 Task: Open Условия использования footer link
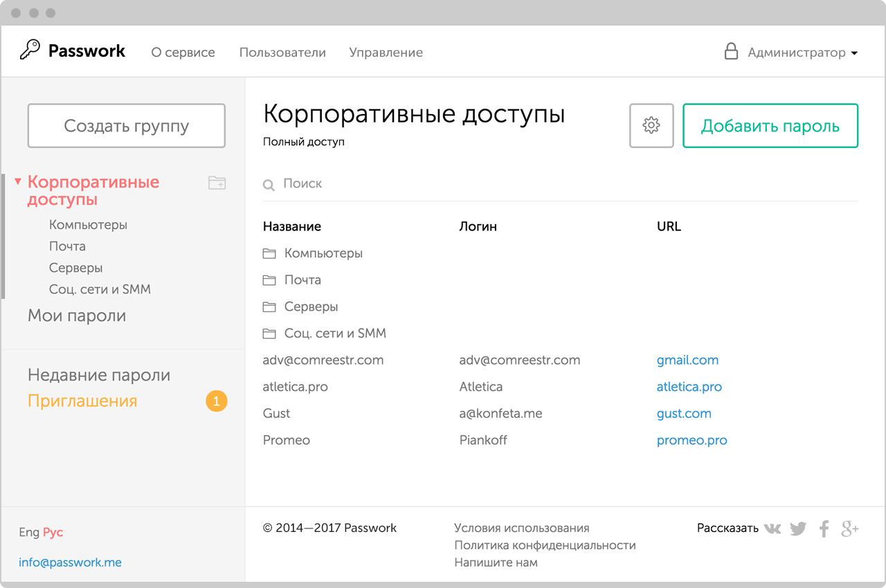pyautogui.click(x=522, y=528)
